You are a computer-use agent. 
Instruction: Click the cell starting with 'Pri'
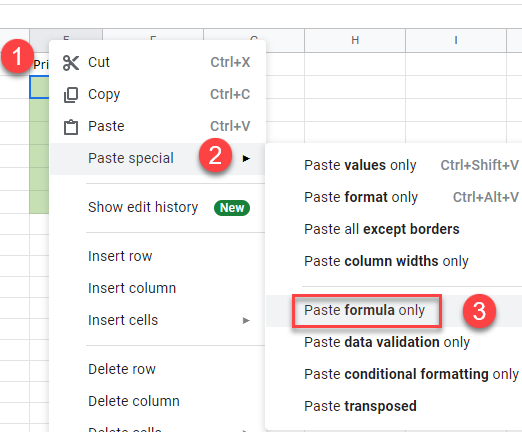[41, 64]
